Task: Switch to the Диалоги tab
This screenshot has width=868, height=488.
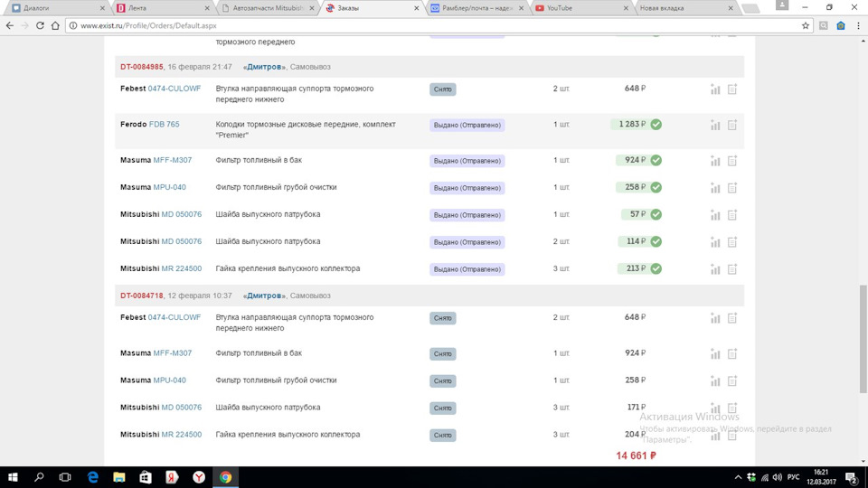Action: click(x=58, y=8)
